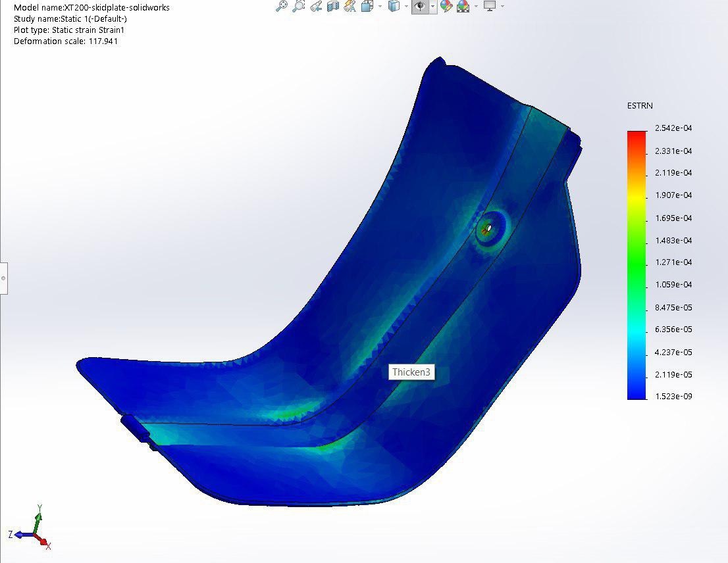This screenshot has height=563, width=728.
Task: Expand the View Orientation dropdown arrow
Action: pyautogui.click(x=380, y=6)
